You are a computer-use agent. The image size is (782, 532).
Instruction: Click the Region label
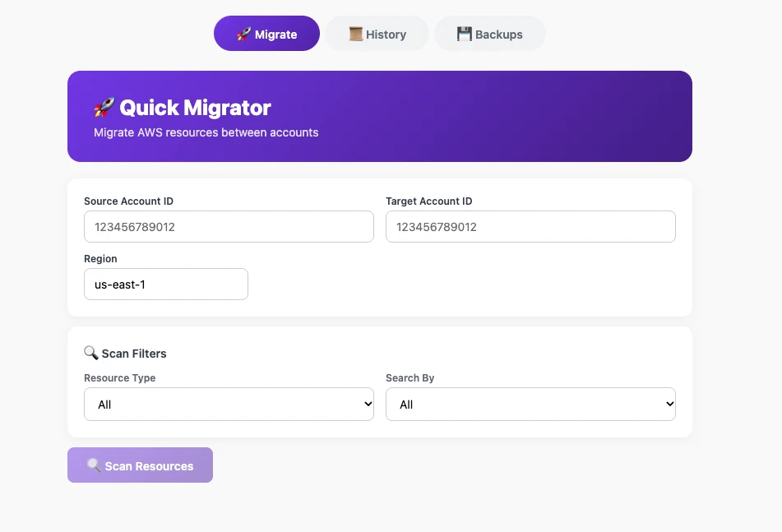pos(100,259)
